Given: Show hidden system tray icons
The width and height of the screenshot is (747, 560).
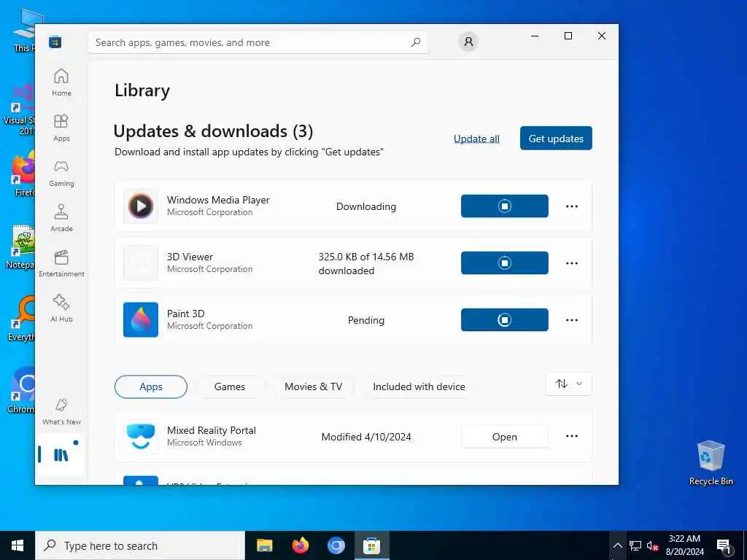Looking at the screenshot, I should 617,545.
